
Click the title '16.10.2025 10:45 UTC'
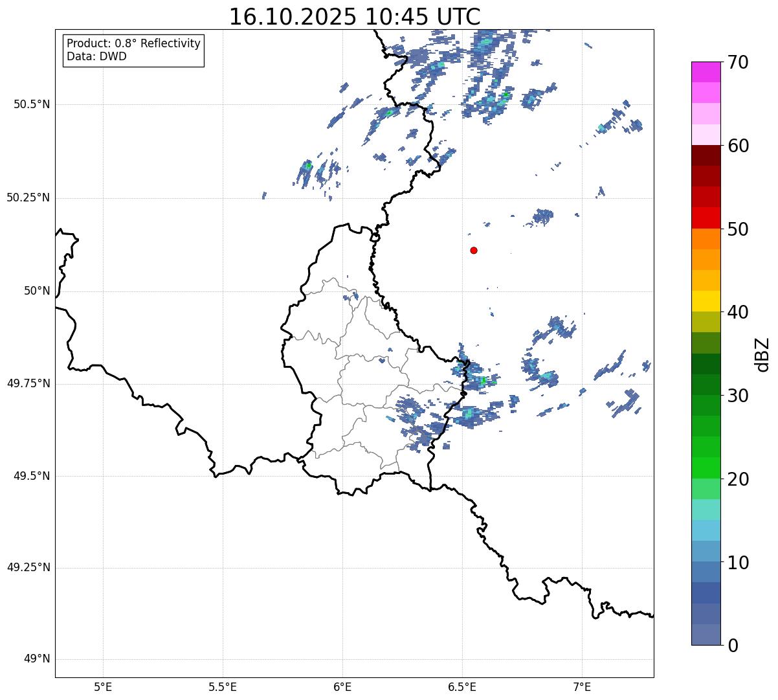click(355, 17)
